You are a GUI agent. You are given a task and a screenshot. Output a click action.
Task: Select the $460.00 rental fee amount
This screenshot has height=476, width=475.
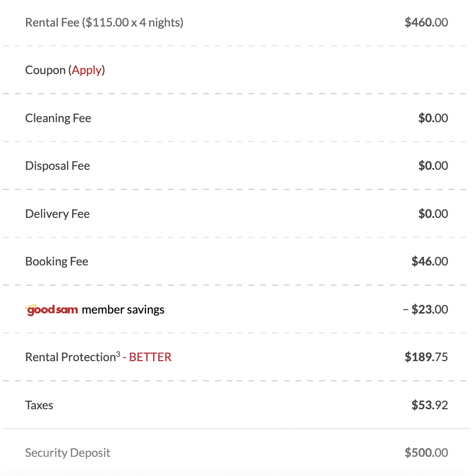(426, 23)
